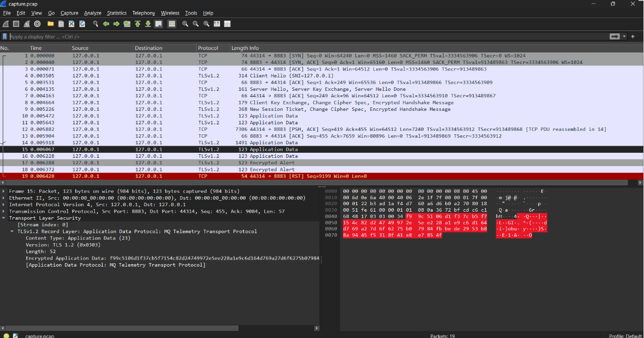The image size is (644, 338).
Task: Open capture options gear icon
Action: [x=37, y=24]
